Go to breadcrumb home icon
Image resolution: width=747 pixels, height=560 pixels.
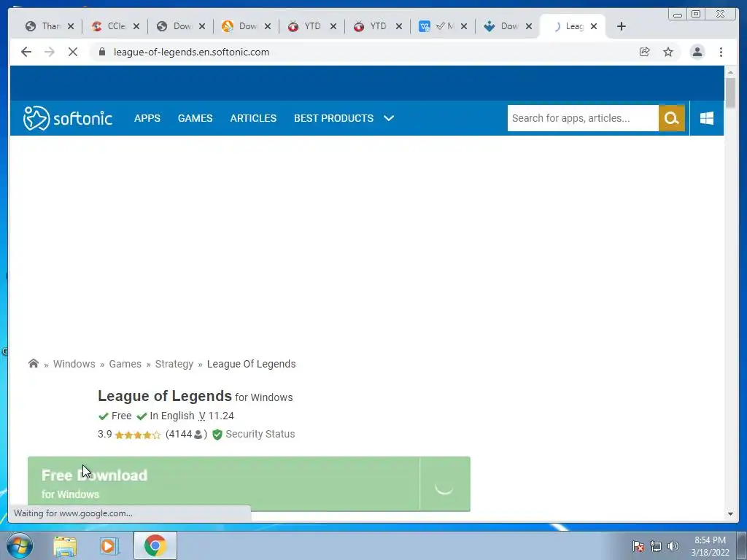(34, 363)
